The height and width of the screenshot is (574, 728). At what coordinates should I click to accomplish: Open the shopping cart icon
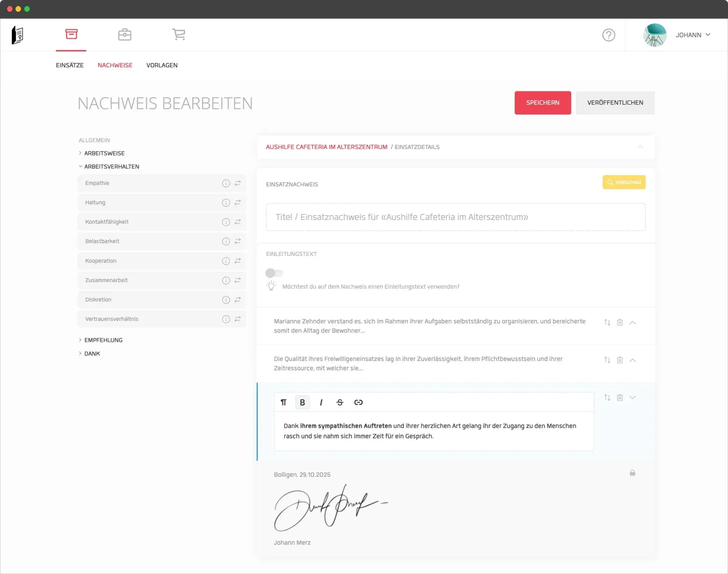(178, 35)
